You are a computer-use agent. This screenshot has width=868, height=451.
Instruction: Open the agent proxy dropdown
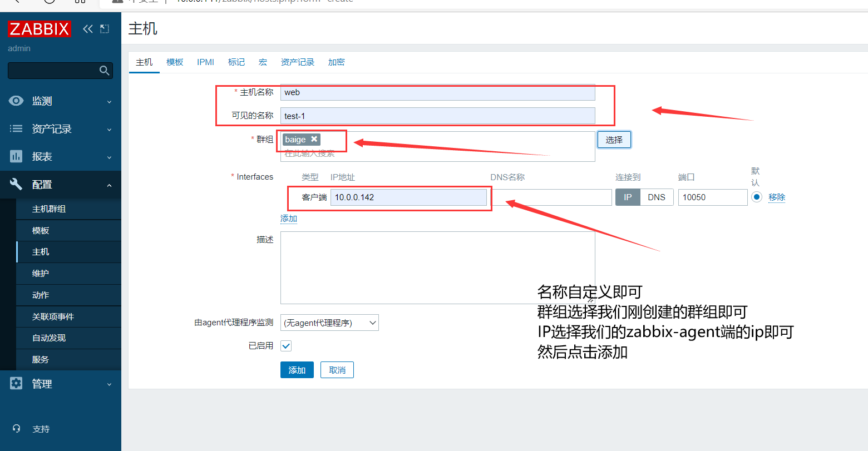329,323
